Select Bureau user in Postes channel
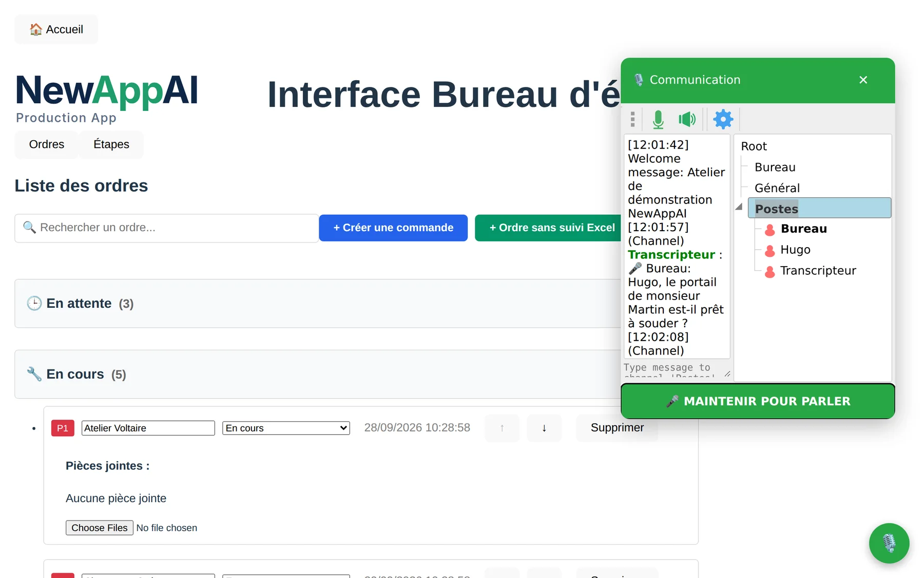Viewport: 924px width, 578px height. (803, 229)
